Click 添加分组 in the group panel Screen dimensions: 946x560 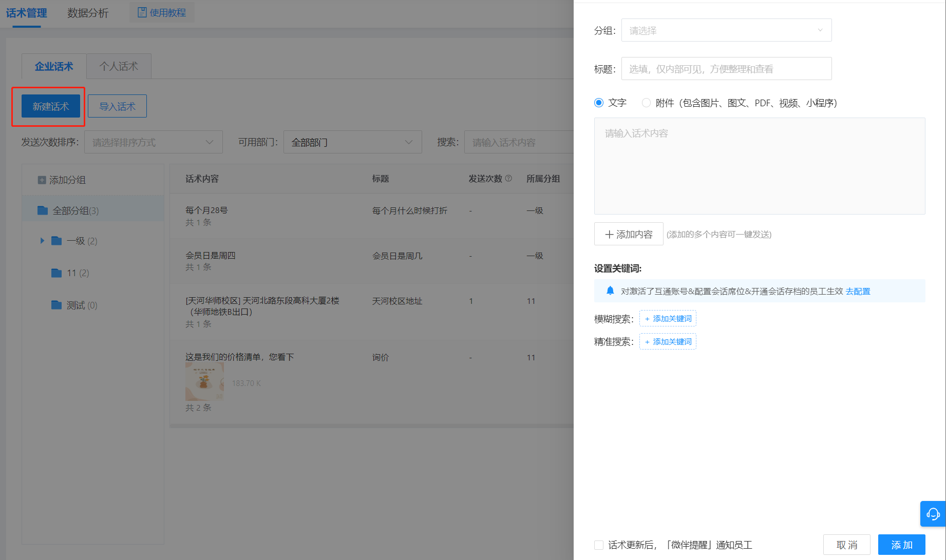[x=62, y=180]
